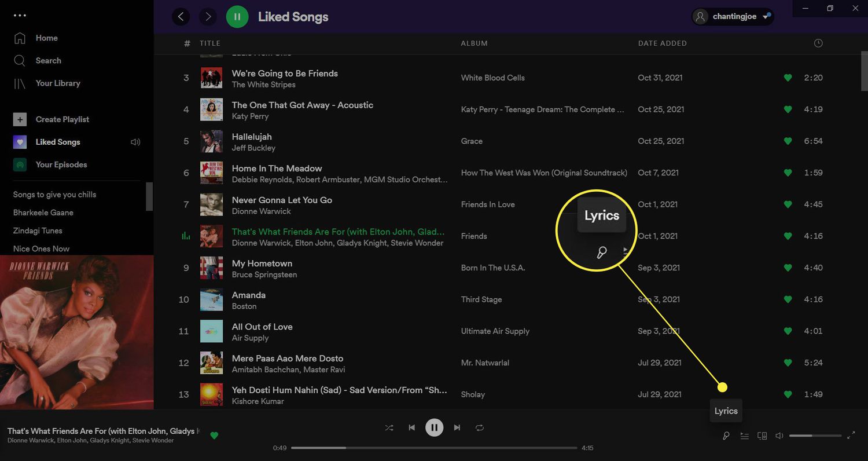Unlike We're Going to Be Friends

pyautogui.click(x=788, y=78)
